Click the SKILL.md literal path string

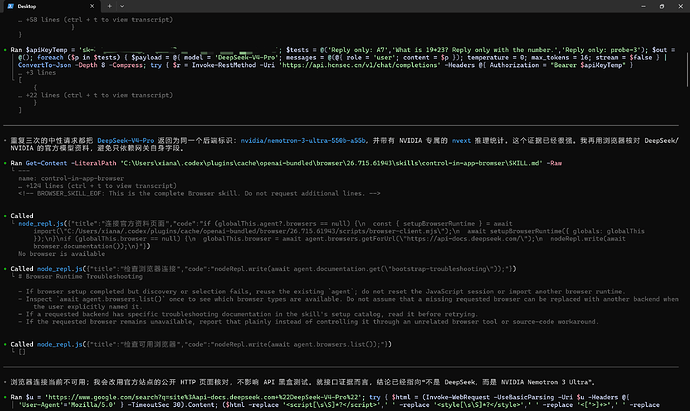click(331, 163)
